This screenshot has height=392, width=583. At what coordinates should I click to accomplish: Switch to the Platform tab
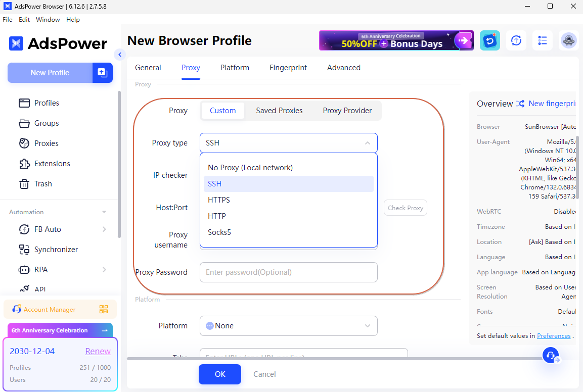[x=235, y=68]
